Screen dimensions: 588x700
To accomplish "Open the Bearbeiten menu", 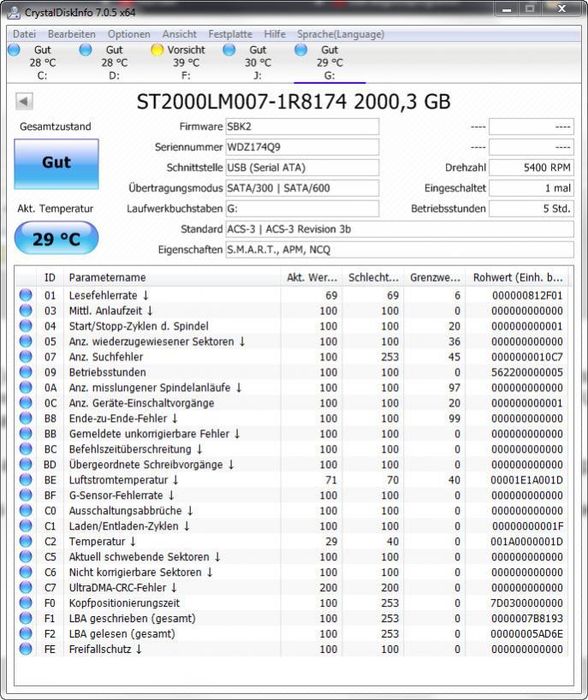I will coord(71,34).
